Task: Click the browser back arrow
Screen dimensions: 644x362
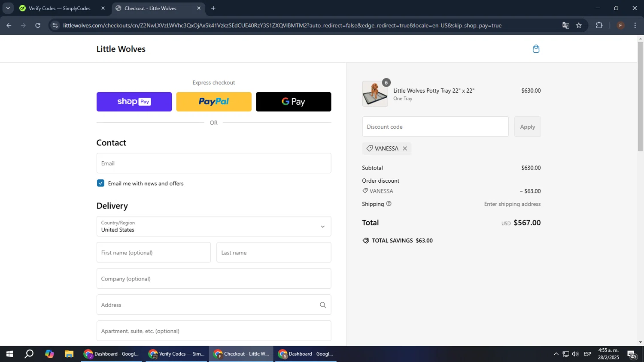Action: click(x=9, y=25)
